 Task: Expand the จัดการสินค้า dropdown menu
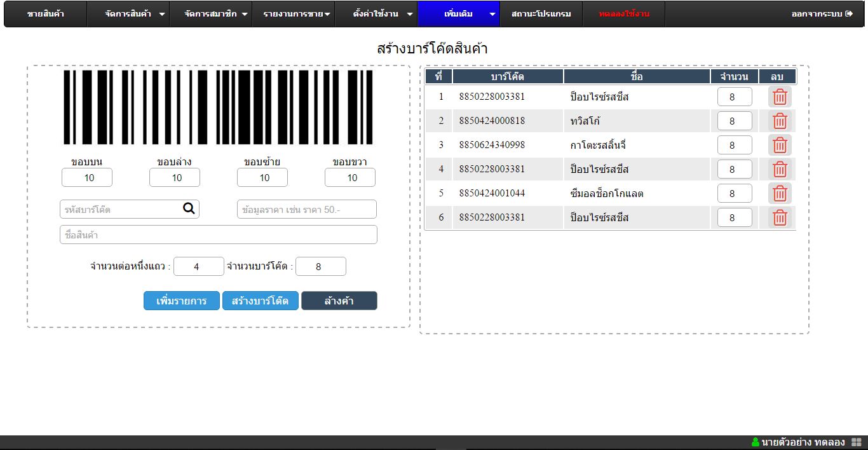[128, 14]
